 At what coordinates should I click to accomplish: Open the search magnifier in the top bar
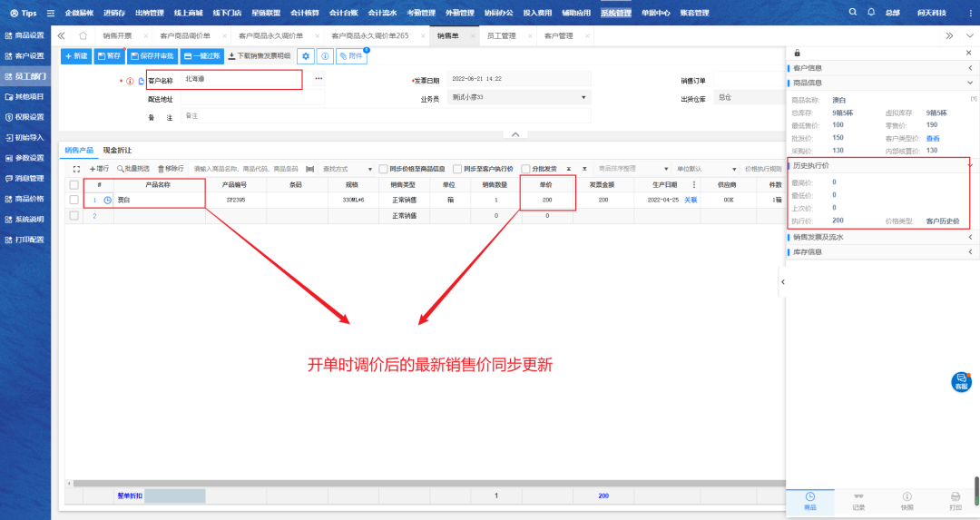point(852,13)
